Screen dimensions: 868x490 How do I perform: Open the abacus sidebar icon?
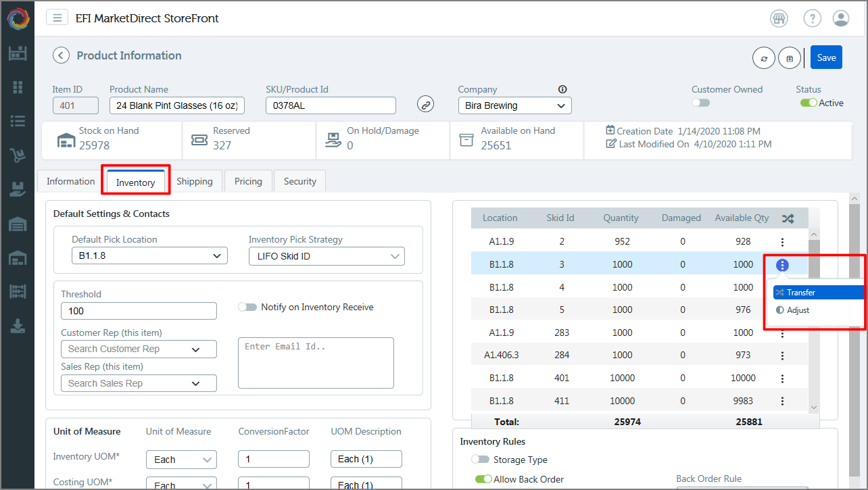(18, 292)
